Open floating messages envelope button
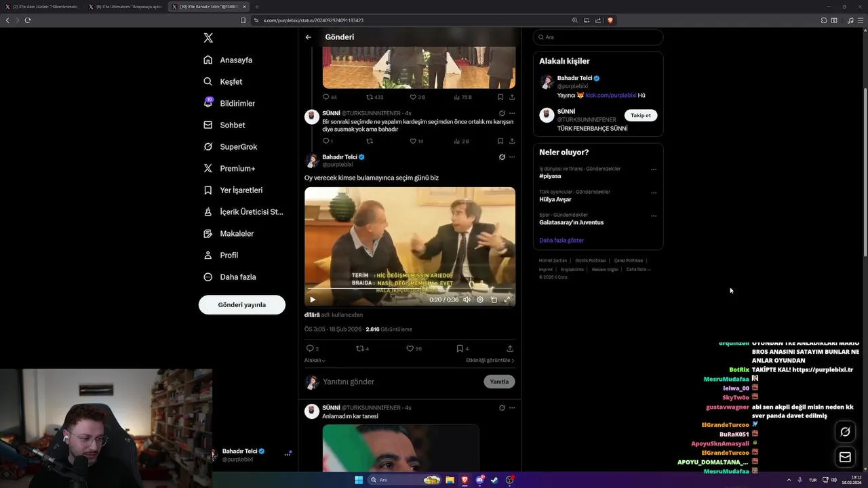Screen dimensions: 868x488 (x=845, y=457)
